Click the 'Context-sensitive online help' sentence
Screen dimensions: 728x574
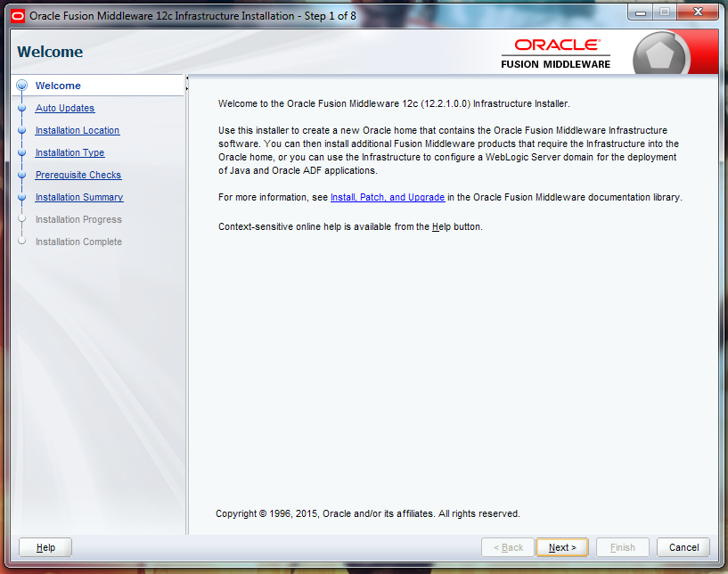(350, 226)
